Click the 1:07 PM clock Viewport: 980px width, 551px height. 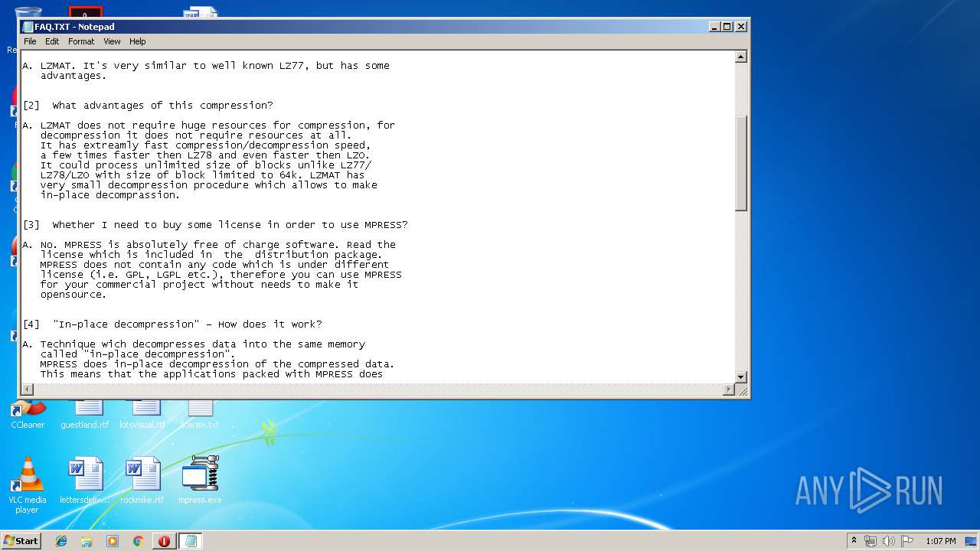(940, 541)
